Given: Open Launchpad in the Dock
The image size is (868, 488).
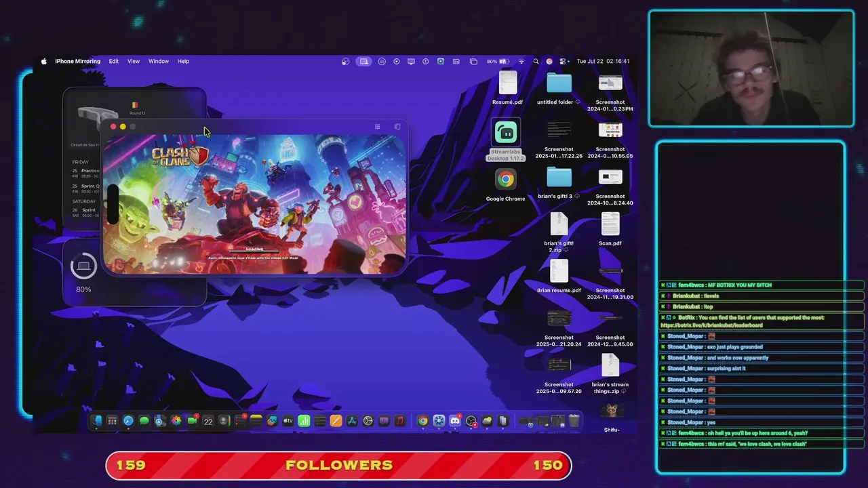Looking at the screenshot, I should (x=112, y=421).
